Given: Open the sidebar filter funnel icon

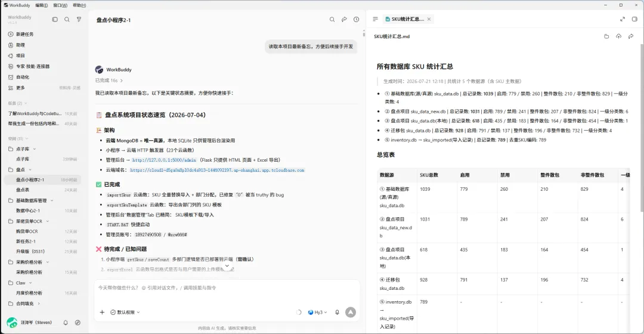Looking at the screenshot, I should point(79,19).
